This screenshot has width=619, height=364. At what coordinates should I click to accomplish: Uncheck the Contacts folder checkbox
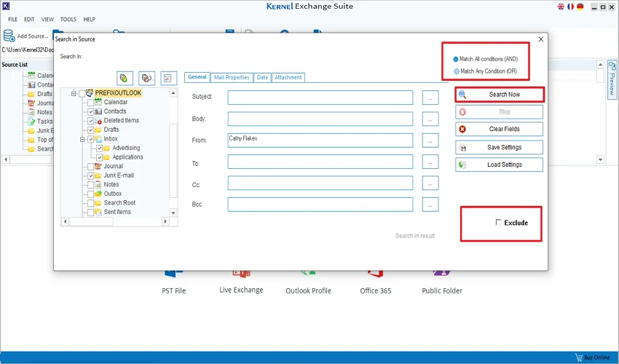point(90,111)
